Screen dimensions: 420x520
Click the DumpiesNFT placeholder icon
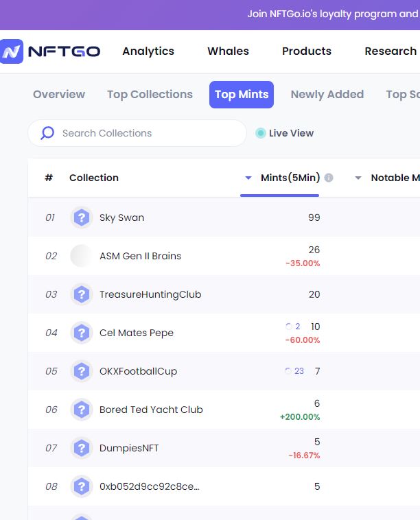click(x=81, y=448)
